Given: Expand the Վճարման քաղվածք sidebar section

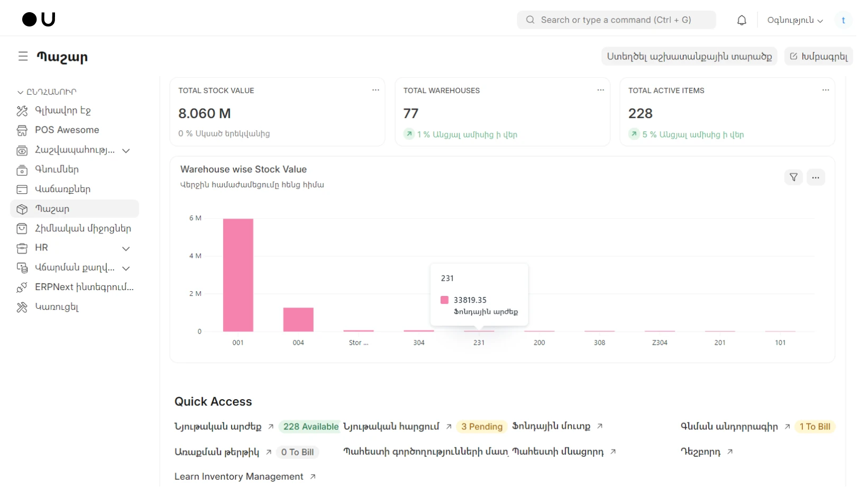Looking at the screenshot, I should point(126,268).
